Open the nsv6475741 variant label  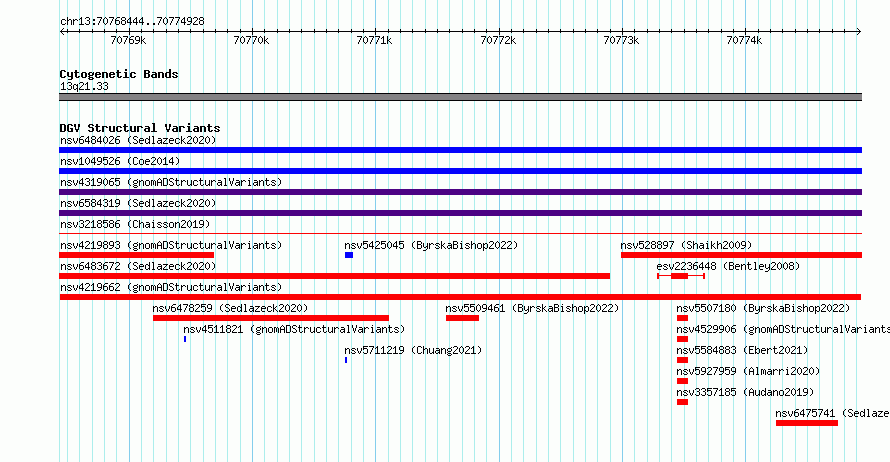tap(832, 413)
